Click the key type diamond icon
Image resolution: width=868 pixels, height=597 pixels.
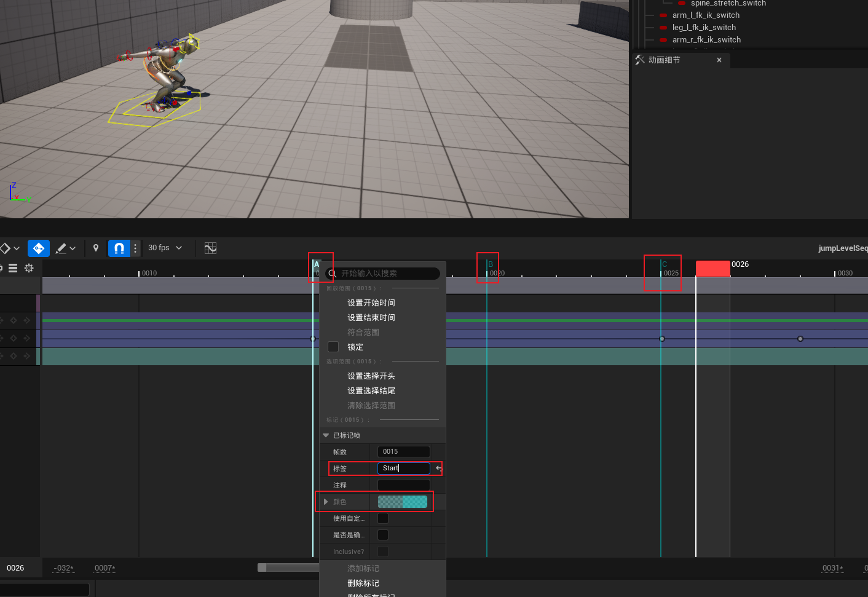(5, 248)
